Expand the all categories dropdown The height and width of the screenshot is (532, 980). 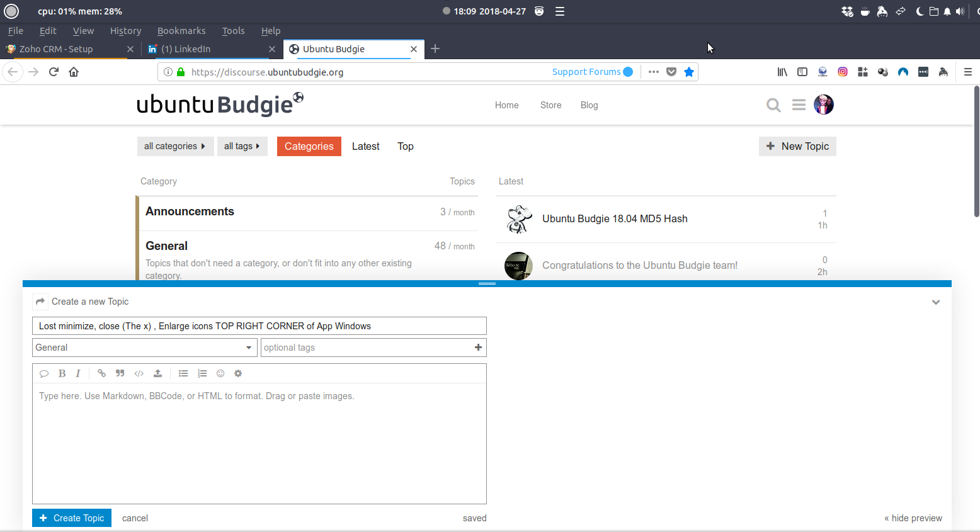175,146
